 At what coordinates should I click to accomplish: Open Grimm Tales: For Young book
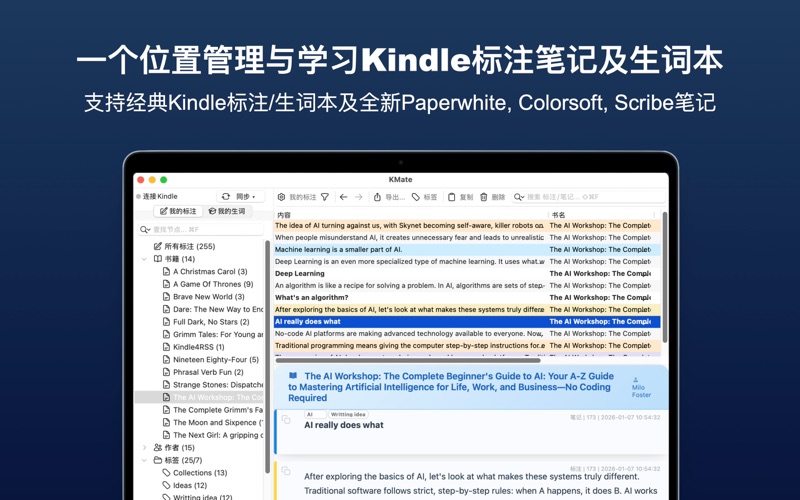[x=213, y=334]
